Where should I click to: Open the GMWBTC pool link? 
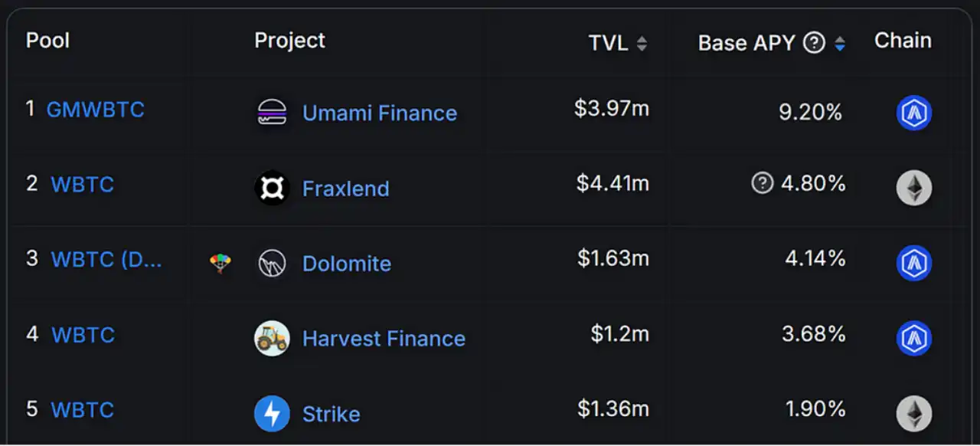point(95,110)
